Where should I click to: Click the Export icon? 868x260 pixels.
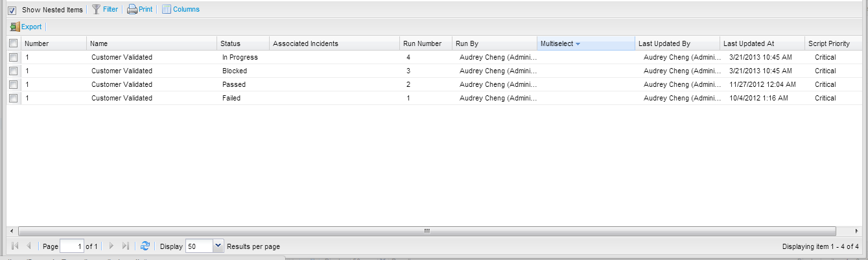(x=15, y=27)
